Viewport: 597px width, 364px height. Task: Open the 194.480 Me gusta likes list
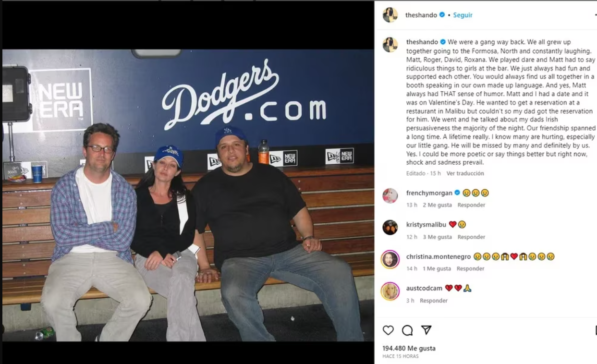tap(409, 348)
